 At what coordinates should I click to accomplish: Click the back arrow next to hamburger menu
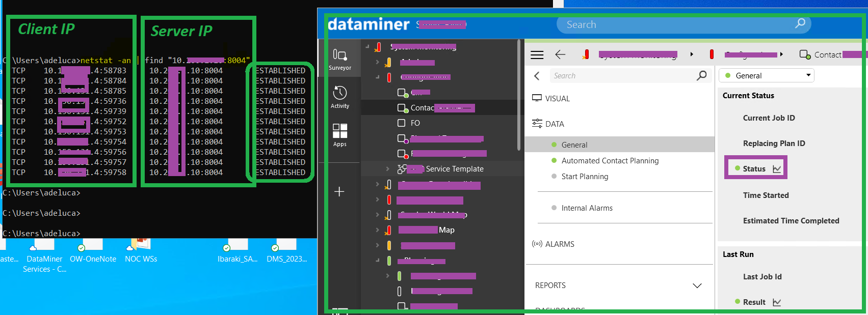(x=561, y=54)
